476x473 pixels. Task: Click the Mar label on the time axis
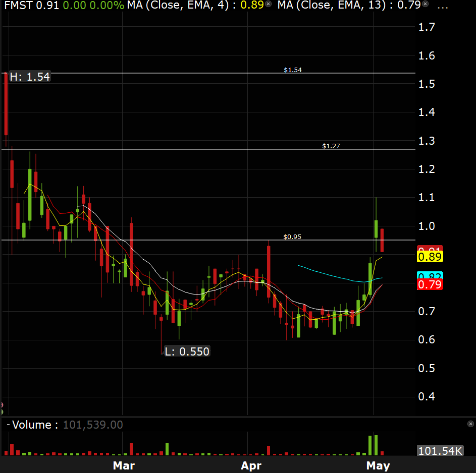(124, 465)
